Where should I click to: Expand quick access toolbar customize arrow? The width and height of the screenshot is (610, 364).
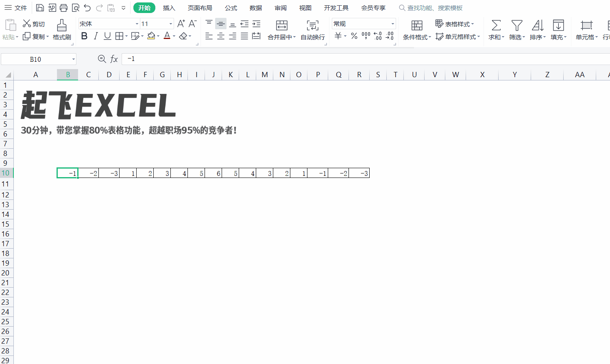tap(123, 8)
